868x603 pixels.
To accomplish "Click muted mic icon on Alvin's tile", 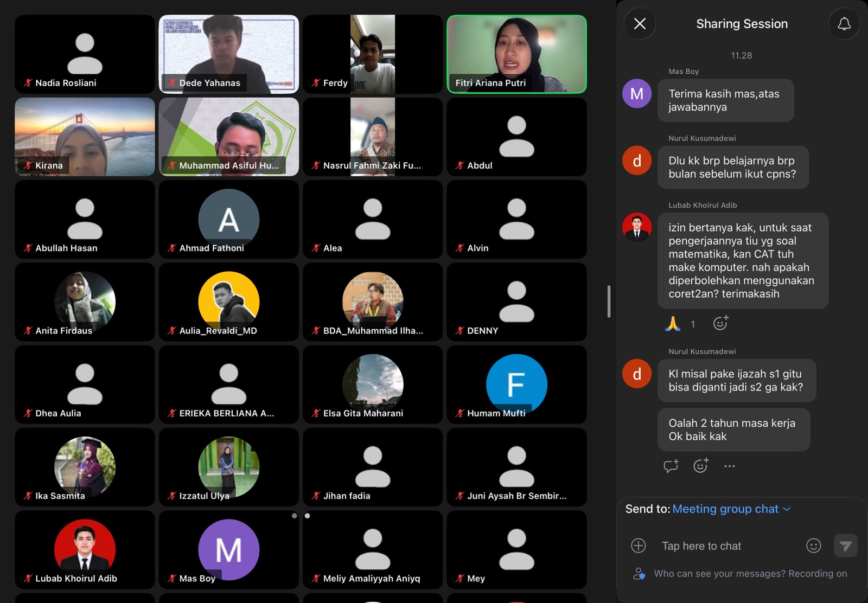I will (460, 248).
